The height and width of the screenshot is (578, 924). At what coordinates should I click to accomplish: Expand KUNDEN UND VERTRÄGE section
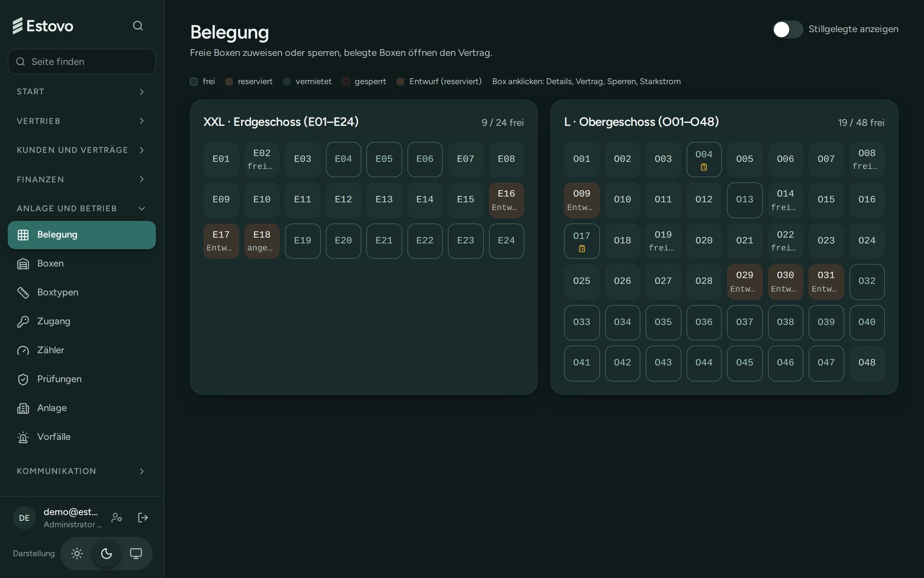coord(81,150)
